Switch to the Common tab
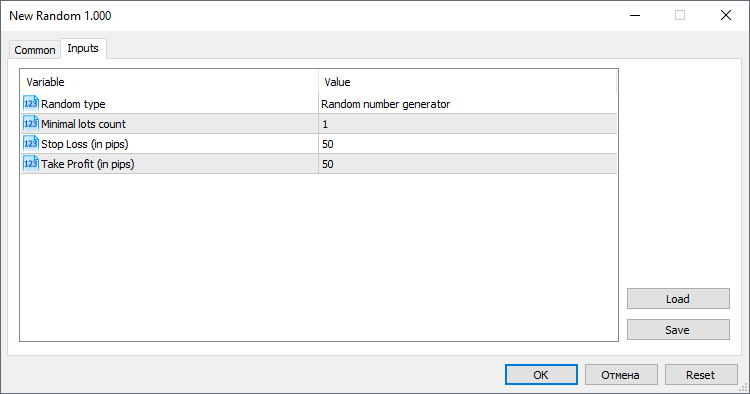The width and height of the screenshot is (750, 394). pyautogui.click(x=34, y=50)
